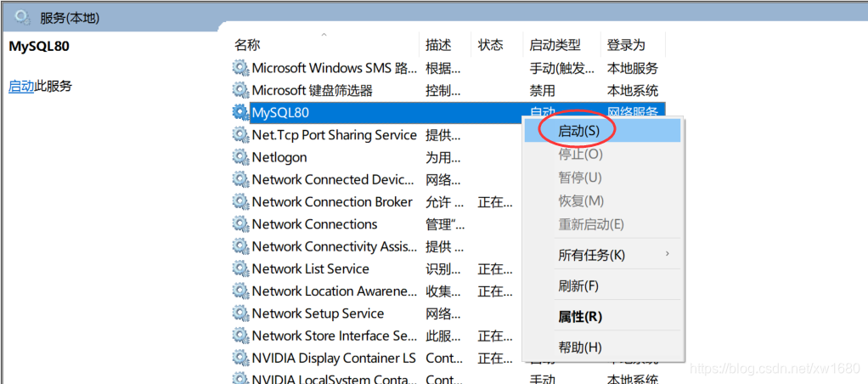Image resolution: width=868 pixels, height=384 pixels.
Task: Select the Network Setup Service row
Action: (318, 313)
